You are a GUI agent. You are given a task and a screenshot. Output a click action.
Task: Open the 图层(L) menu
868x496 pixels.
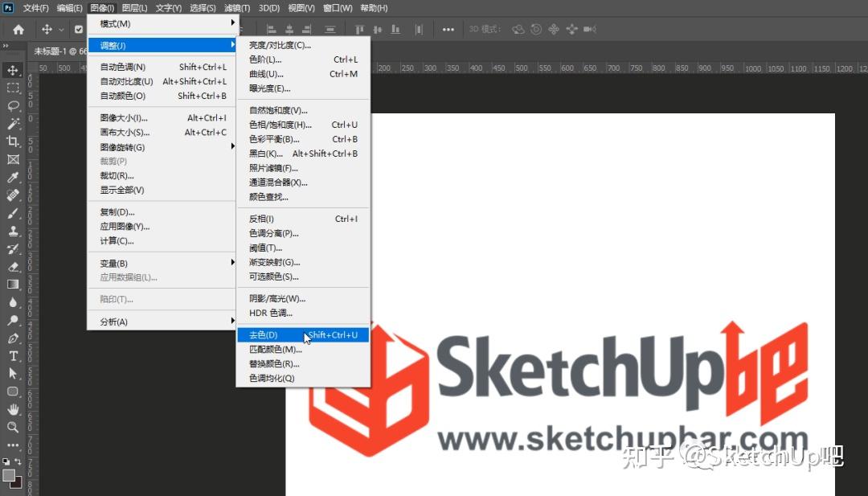pyautogui.click(x=134, y=8)
